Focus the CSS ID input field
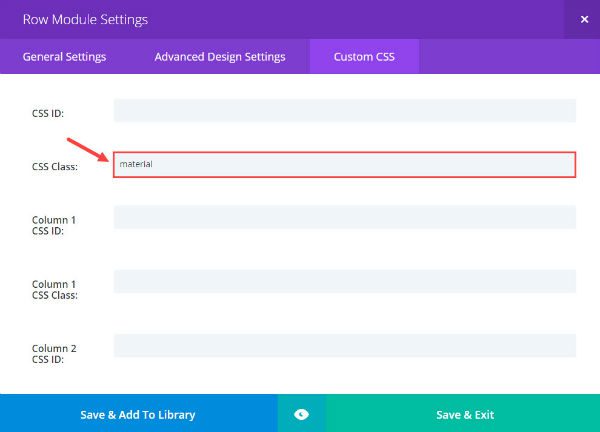Viewport: 600px width, 432px height. tap(344, 111)
